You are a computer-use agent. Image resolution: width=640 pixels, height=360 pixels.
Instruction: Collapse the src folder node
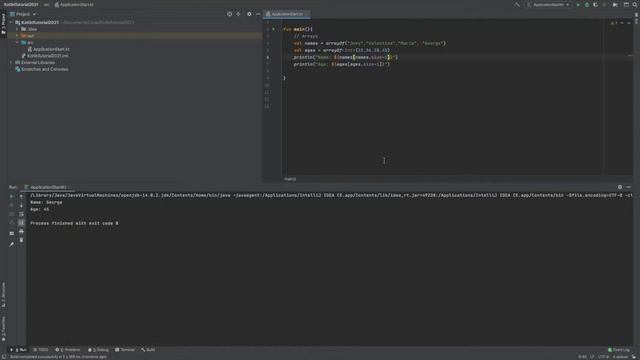17,42
